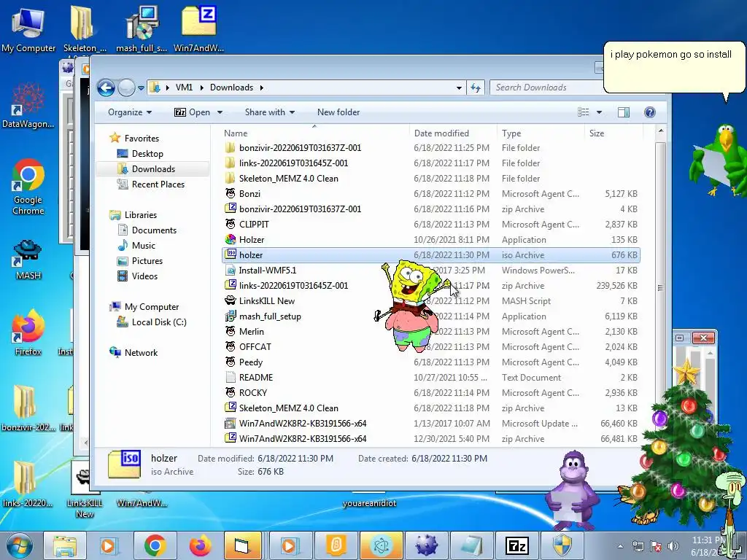Click the Explorer forward arrow button
Viewport: 747px width, 560px height.
click(126, 87)
